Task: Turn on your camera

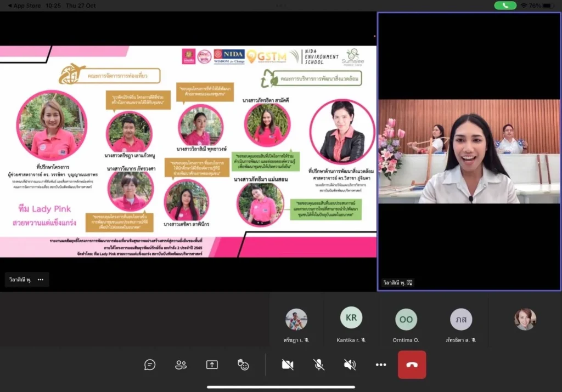Action: pyautogui.click(x=288, y=365)
